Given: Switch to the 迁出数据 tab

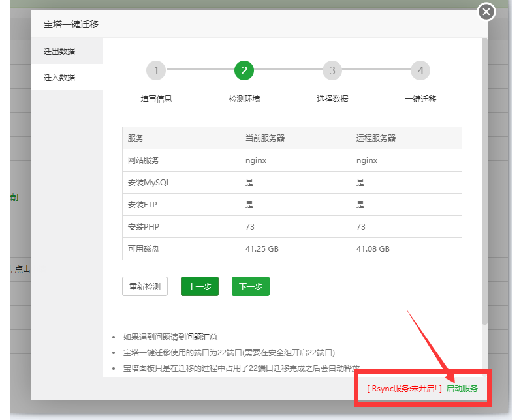Looking at the screenshot, I should coord(67,51).
